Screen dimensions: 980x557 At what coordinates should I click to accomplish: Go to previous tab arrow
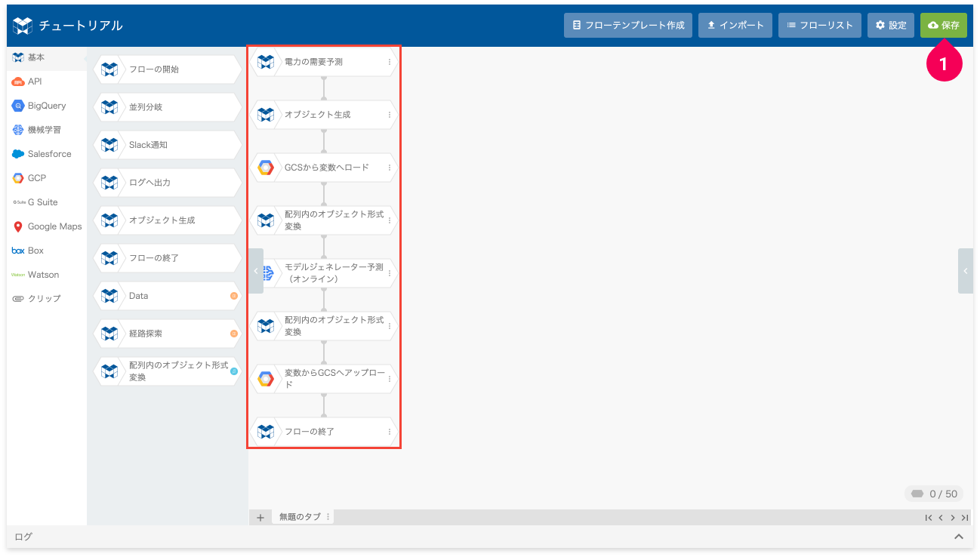[x=941, y=518]
